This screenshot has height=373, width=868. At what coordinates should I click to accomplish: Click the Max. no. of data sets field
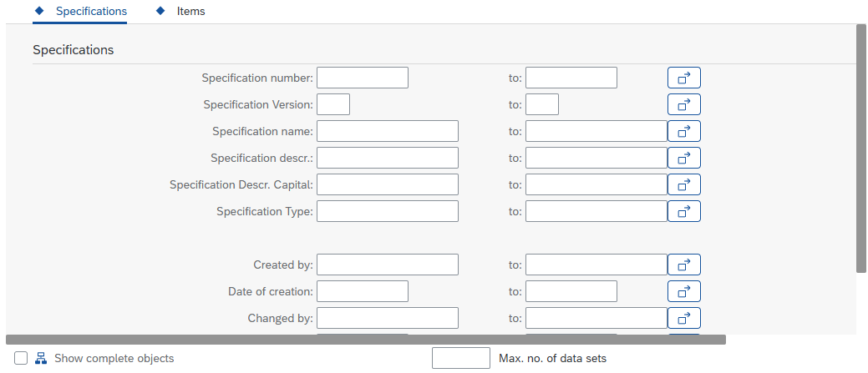click(x=460, y=358)
